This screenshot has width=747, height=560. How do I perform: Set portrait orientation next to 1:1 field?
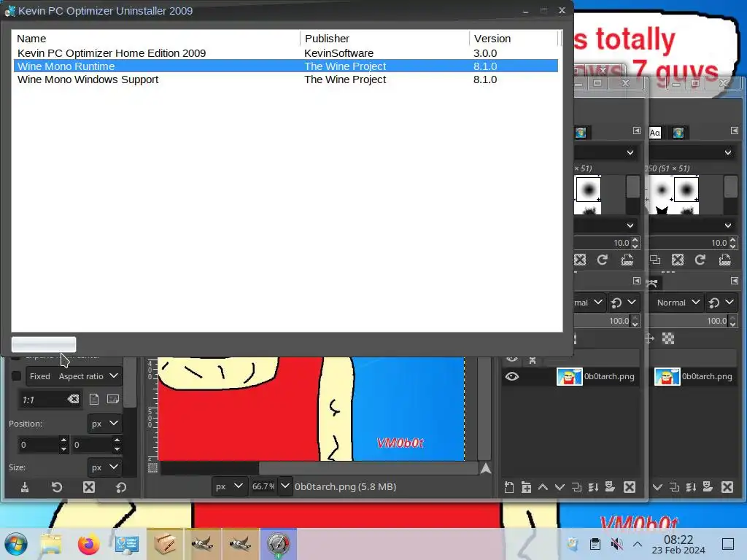[94, 399]
